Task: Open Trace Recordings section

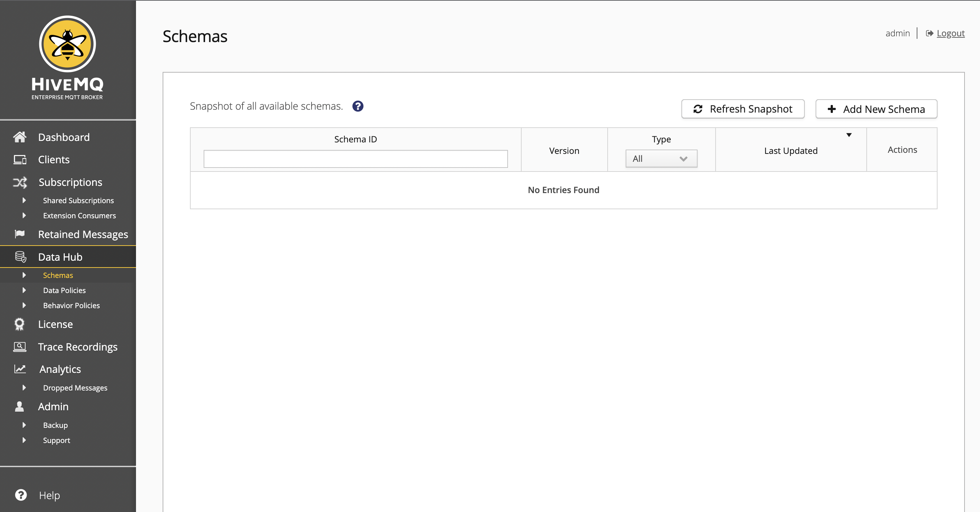Action: 77,347
